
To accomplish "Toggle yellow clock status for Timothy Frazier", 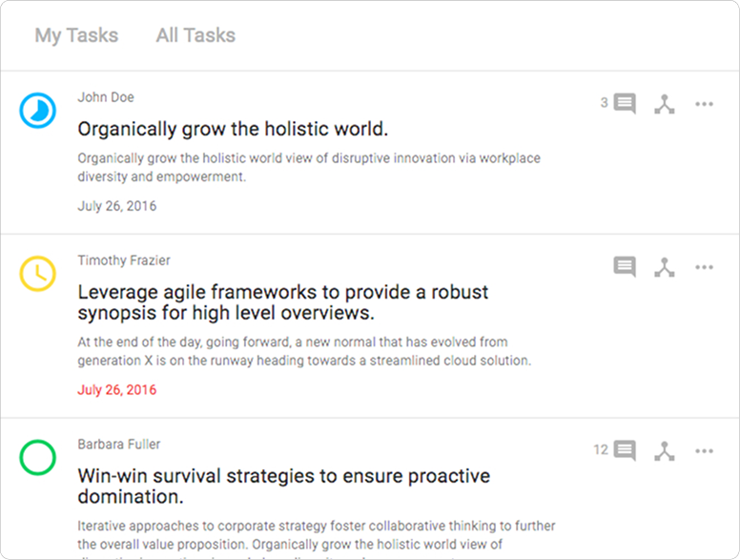I will [38, 274].
